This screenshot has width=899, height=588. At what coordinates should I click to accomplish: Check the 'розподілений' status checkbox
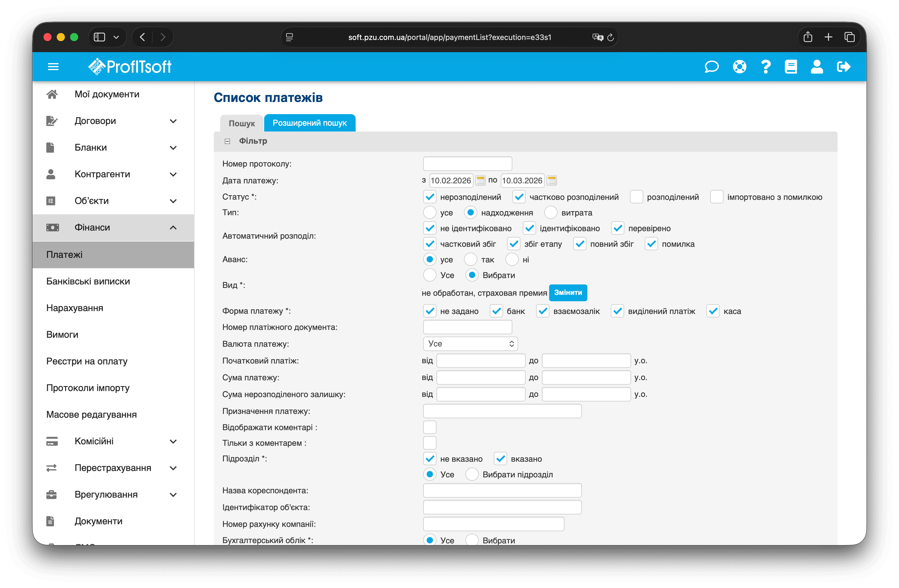(636, 197)
